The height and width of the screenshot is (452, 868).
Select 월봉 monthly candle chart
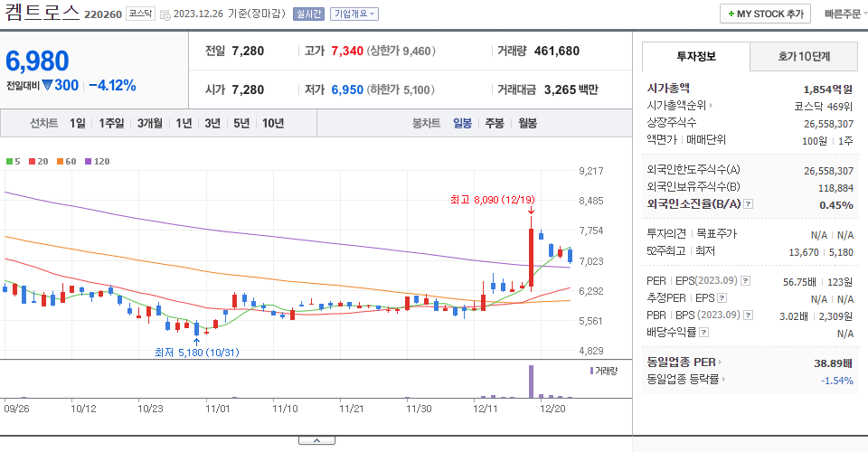[x=527, y=123]
